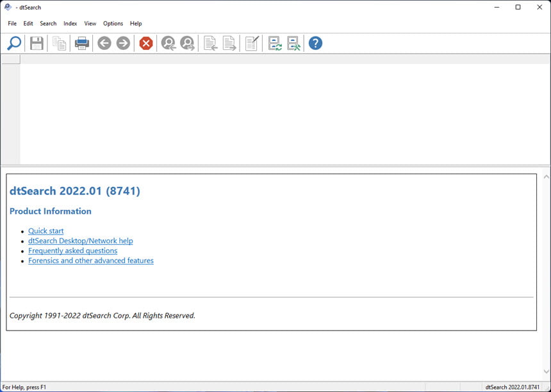Open the Options menu

[x=113, y=24]
